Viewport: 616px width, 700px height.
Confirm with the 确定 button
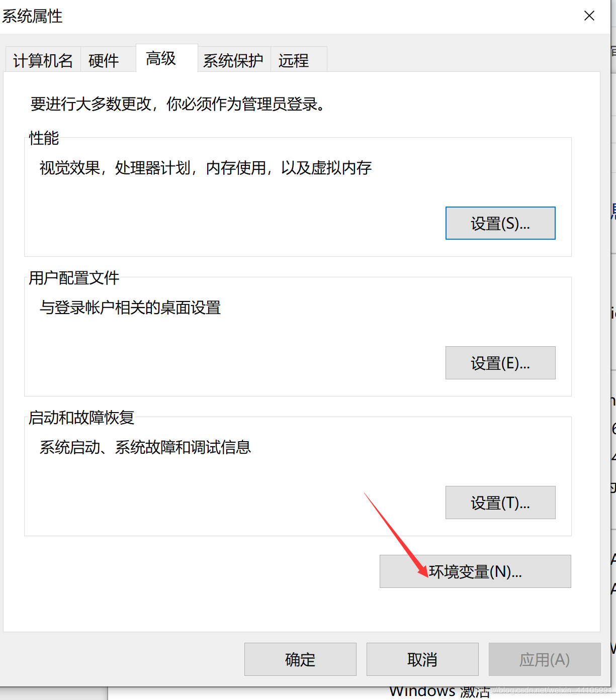click(300, 659)
